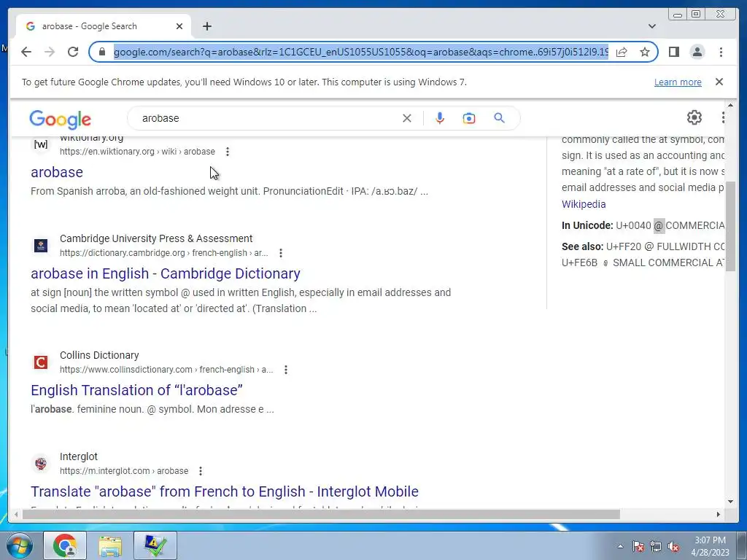
Task: Click the Interglot site name
Action: (x=79, y=456)
